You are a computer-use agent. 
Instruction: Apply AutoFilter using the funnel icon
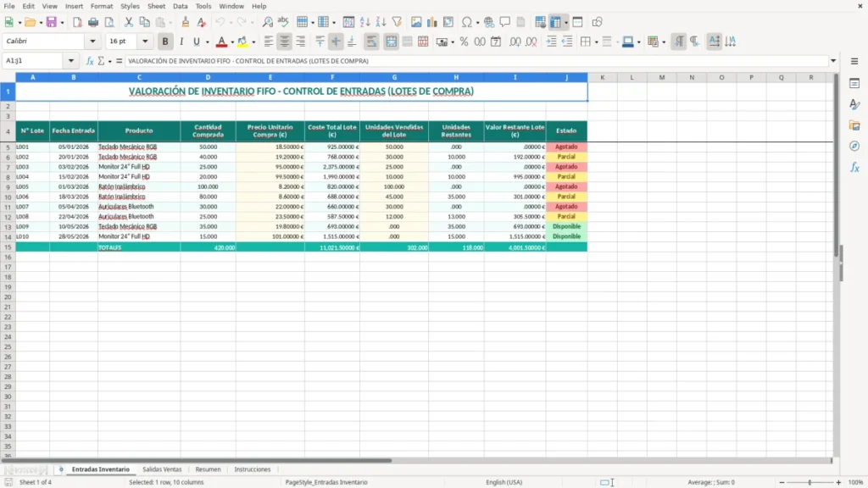click(x=397, y=22)
